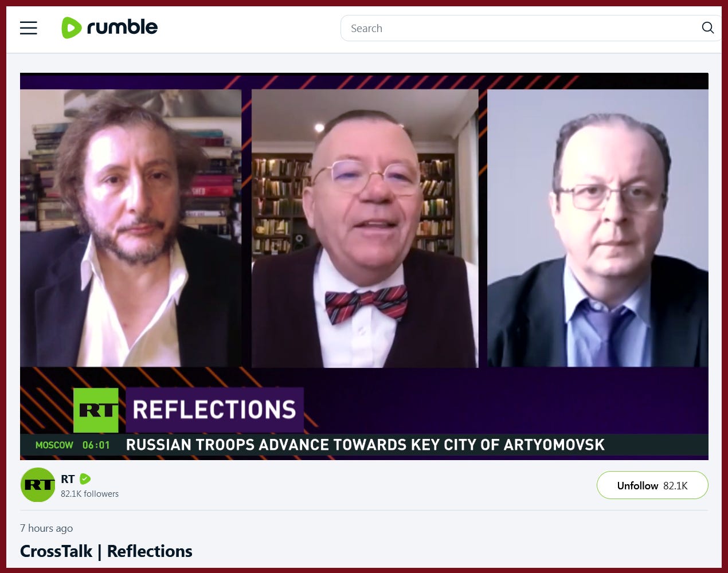This screenshot has width=728, height=573.
Task: Click the 82.1K followers text under RT
Action: [x=90, y=494]
